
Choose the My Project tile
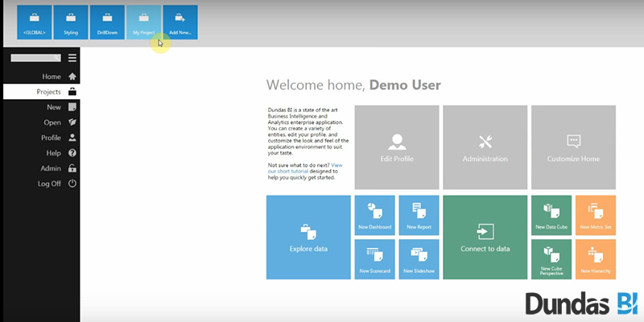tap(143, 22)
